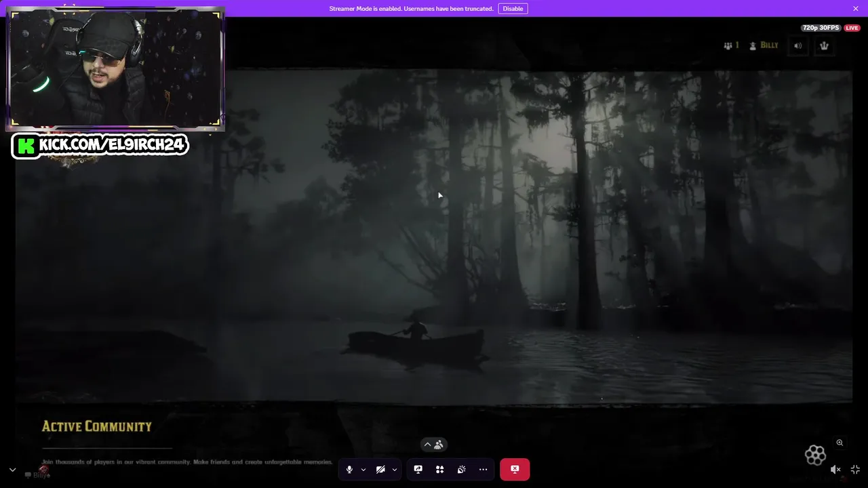The image size is (868, 488).
Task: Click the 'Join thousands of players' description text
Action: 187,462
